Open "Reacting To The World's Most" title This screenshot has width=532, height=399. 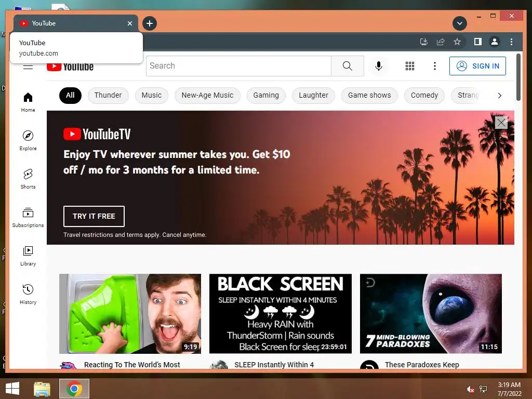132,365
